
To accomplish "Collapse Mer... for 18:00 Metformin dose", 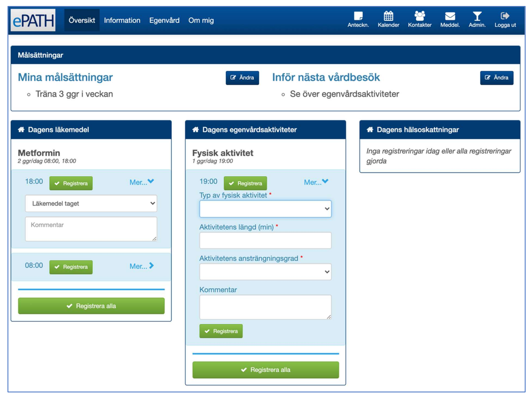I will (141, 182).
